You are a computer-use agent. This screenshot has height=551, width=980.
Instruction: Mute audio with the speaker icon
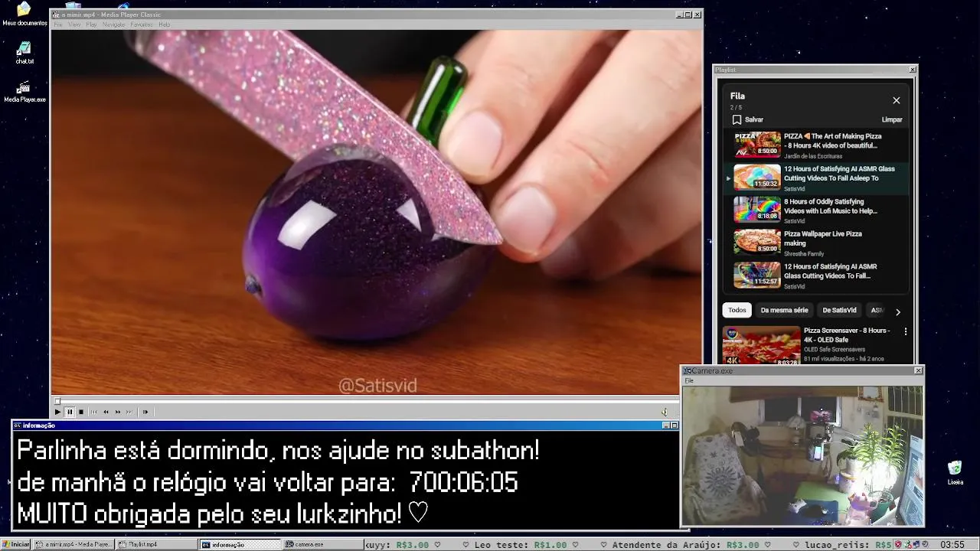[x=665, y=412]
